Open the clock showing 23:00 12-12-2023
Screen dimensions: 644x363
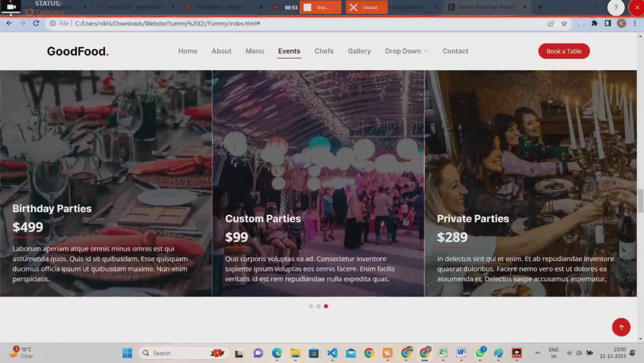tap(613, 353)
